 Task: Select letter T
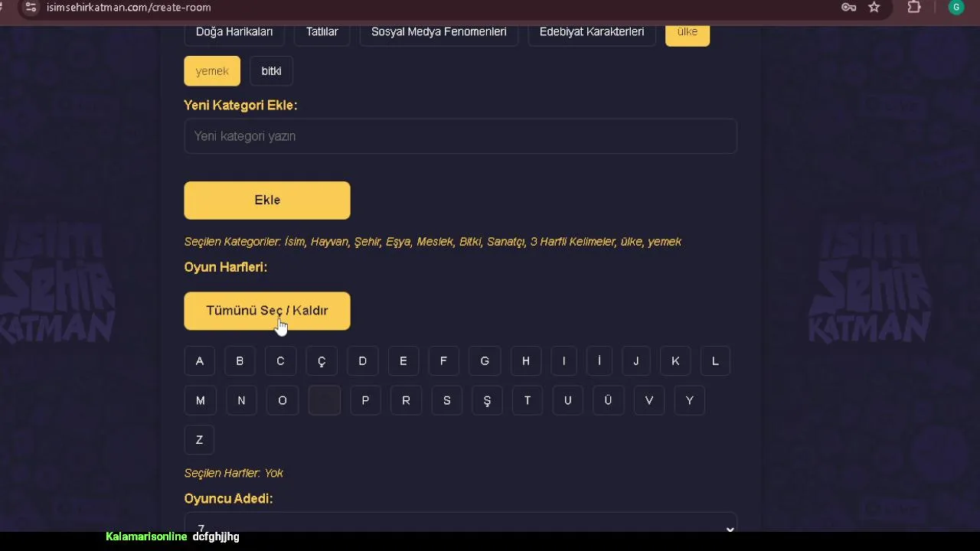528,400
